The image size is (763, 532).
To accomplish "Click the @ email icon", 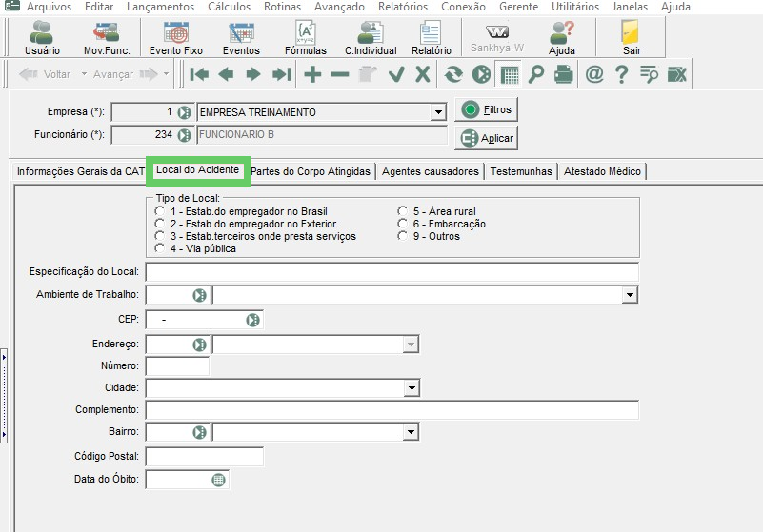I will 594,74.
